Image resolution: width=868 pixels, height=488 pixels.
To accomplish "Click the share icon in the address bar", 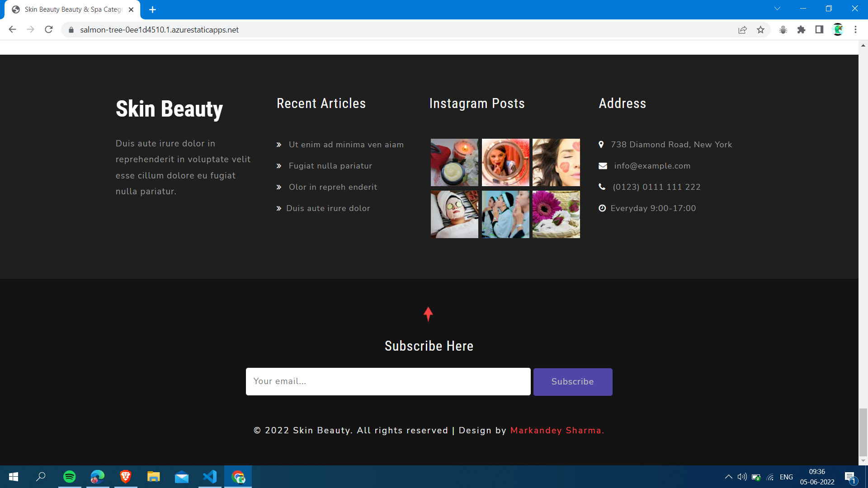I will pyautogui.click(x=743, y=30).
